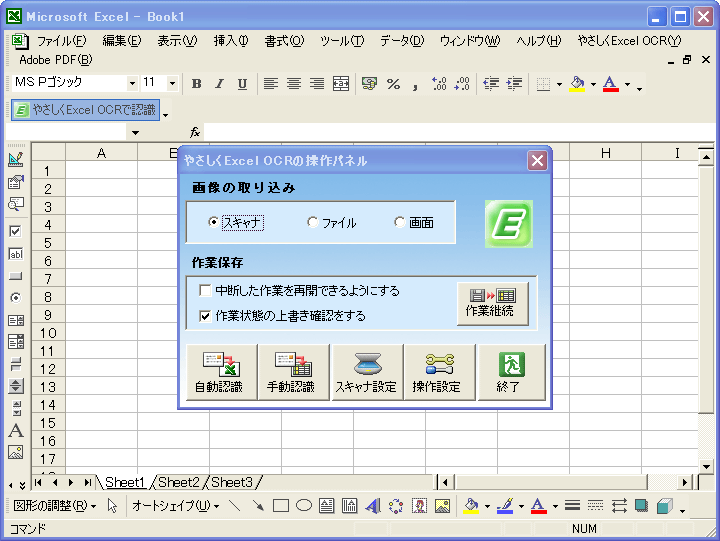This screenshot has width=720, height=541.
Task: Insert Clip Art from drawing toolbar
Action: pyautogui.click(x=419, y=506)
